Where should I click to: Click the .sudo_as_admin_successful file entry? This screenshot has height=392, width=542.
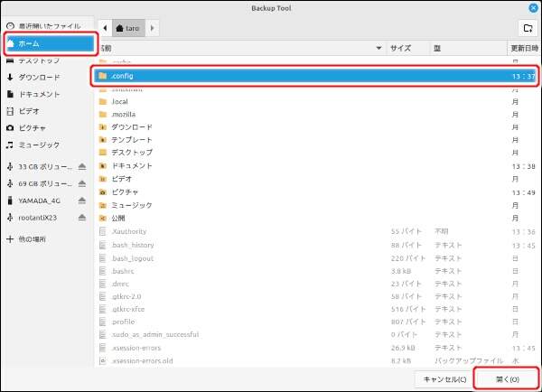315,334
